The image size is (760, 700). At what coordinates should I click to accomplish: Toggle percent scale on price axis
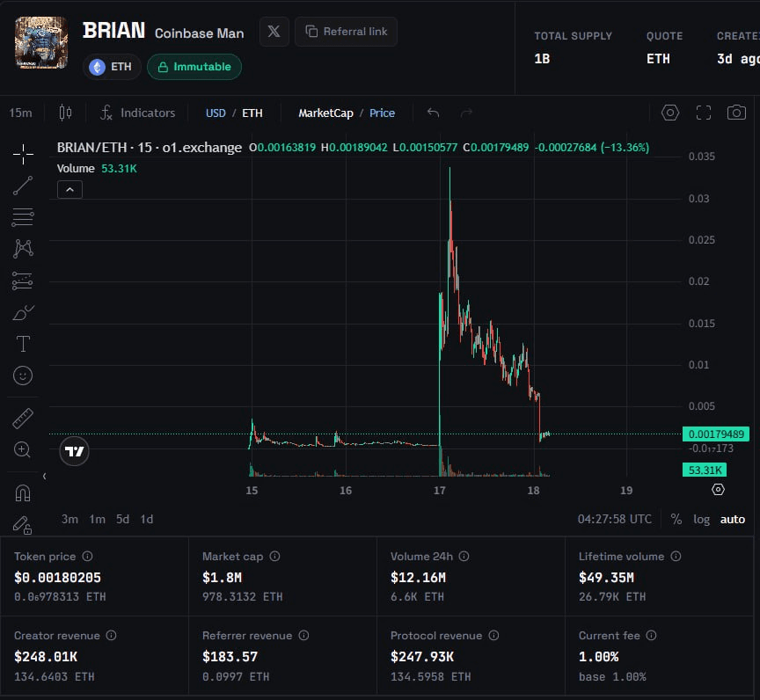tap(676, 520)
